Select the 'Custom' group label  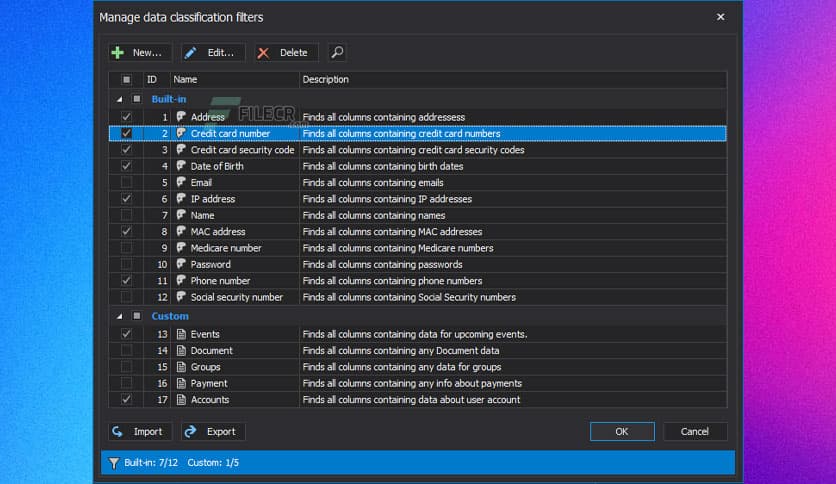(170, 316)
